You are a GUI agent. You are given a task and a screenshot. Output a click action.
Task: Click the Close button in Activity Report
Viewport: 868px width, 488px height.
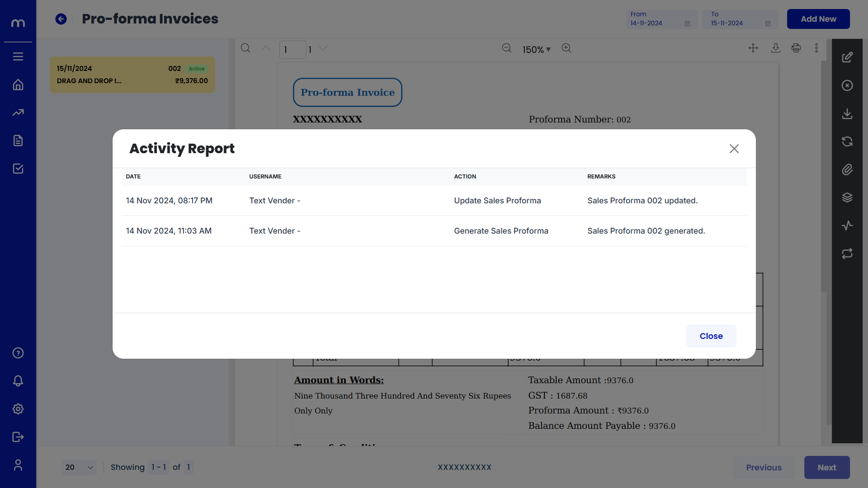click(711, 336)
